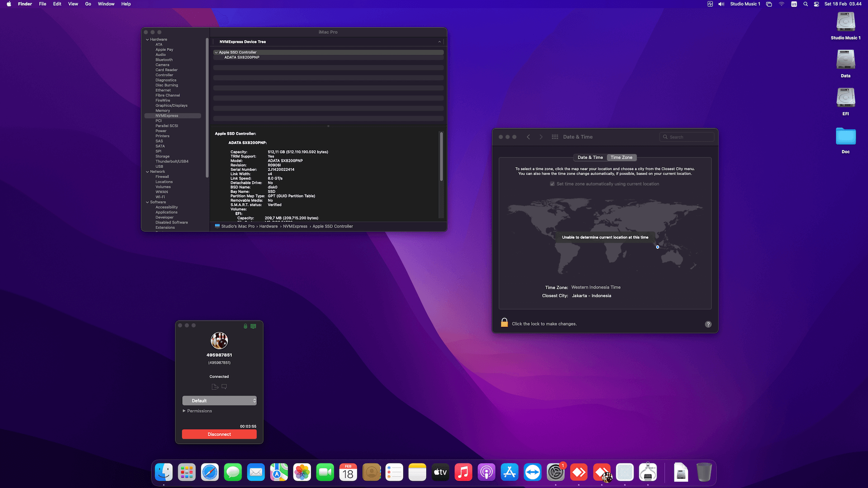Open the Music app in the Dock
This screenshot has height=488, width=868.
(x=463, y=473)
